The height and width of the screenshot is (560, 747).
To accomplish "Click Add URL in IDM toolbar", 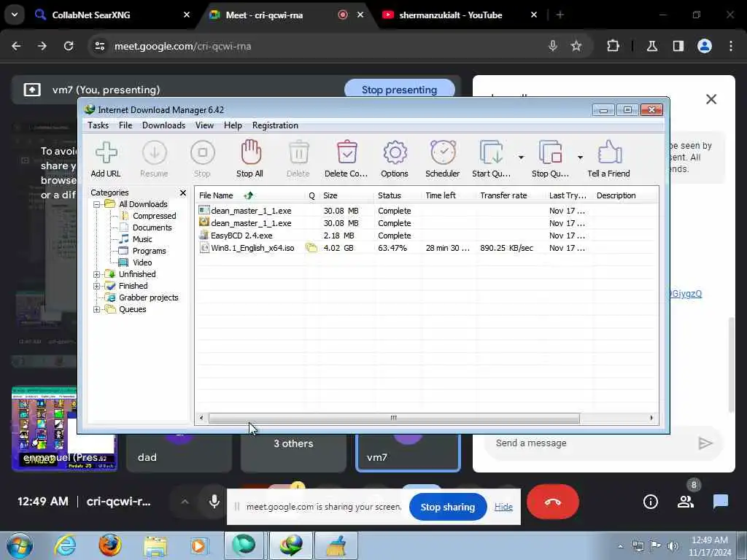I will tap(106, 159).
